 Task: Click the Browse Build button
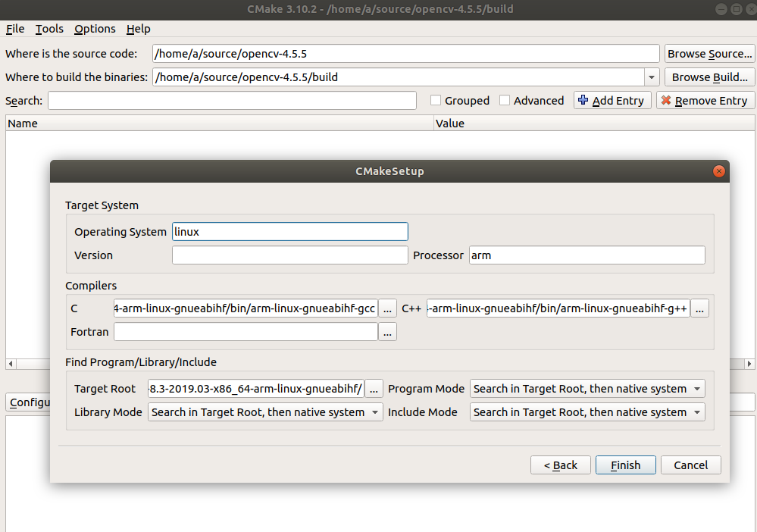coord(709,77)
